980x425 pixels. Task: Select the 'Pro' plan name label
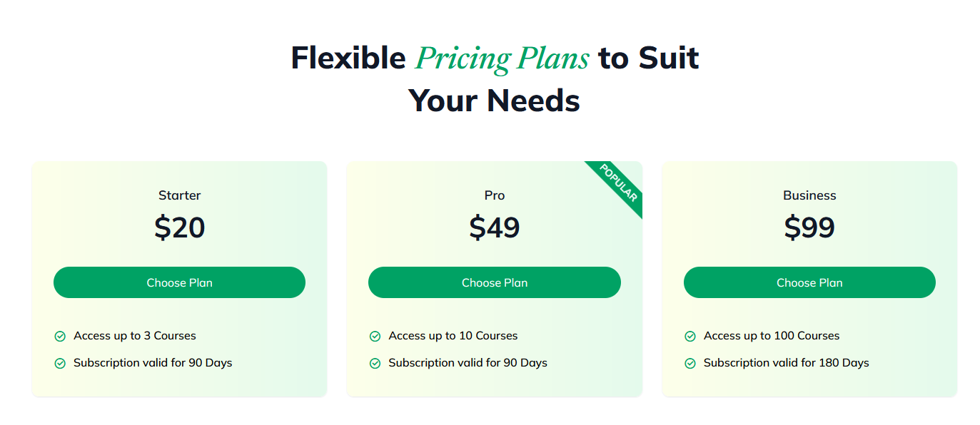494,195
